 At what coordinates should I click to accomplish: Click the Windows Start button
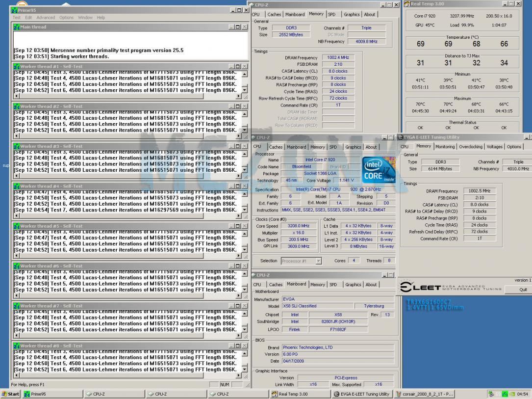[10, 394]
